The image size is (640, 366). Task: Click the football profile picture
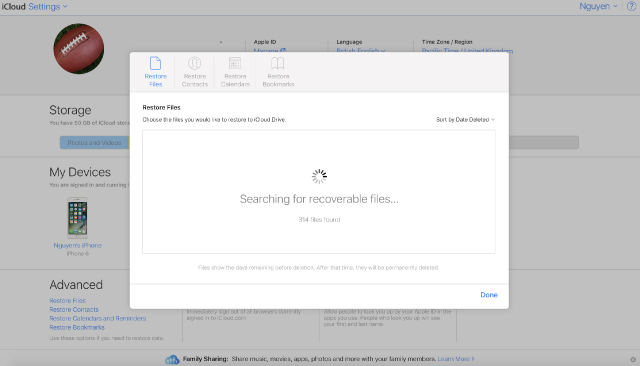point(79,49)
